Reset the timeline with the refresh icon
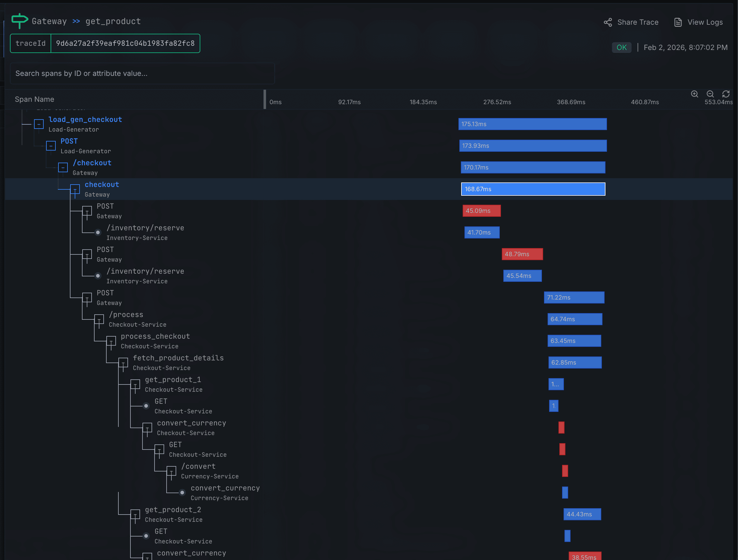 coord(726,94)
